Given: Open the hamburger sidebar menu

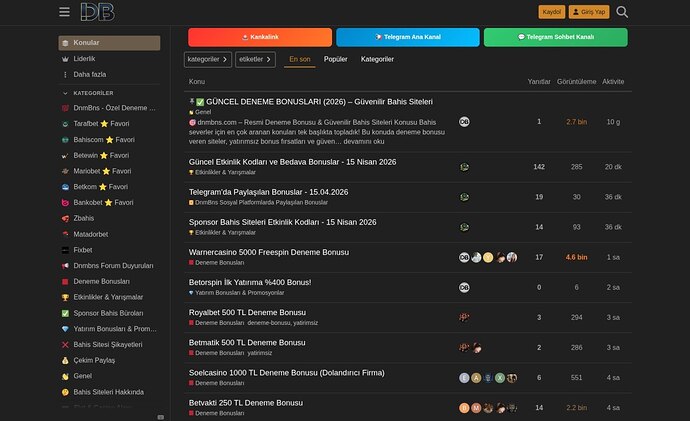Looking at the screenshot, I should 64,12.
